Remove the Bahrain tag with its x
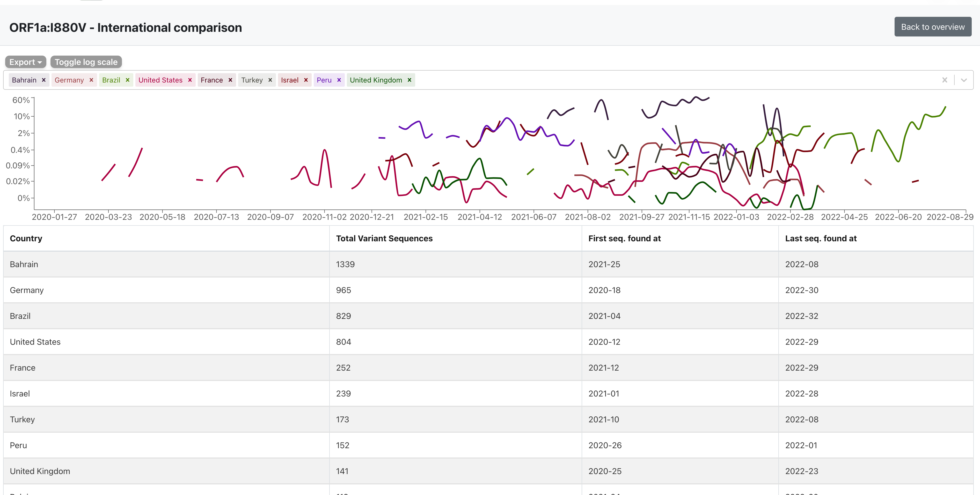This screenshot has height=495, width=980. click(x=44, y=80)
